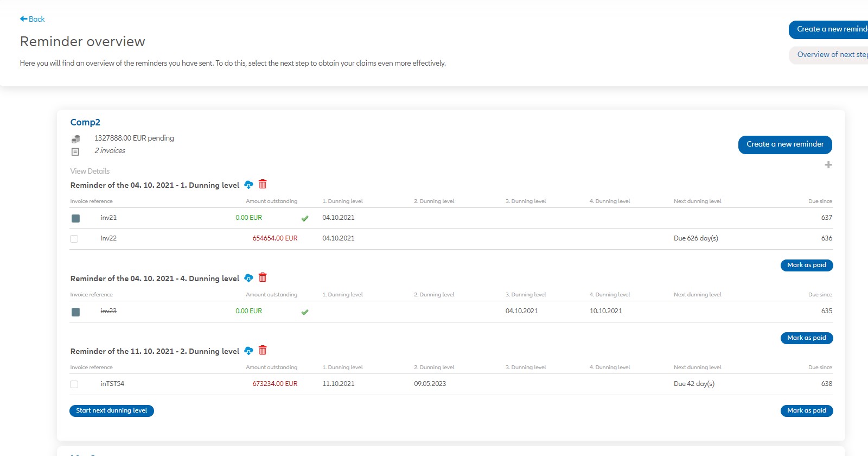Open Overview of next steps
Screen dimensions: 868x456
point(830,55)
